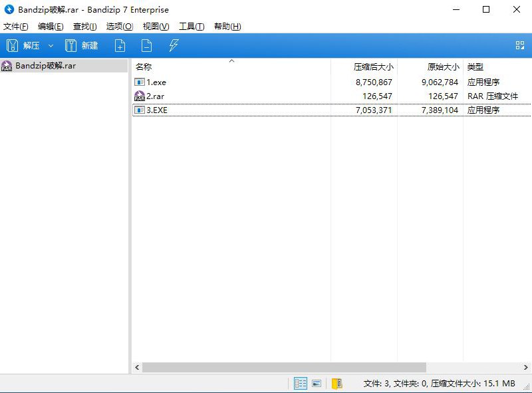Viewport: 532px width, 393px height.
Task: Select Bandzip破解.rar in the left tree
Action: 64,65
